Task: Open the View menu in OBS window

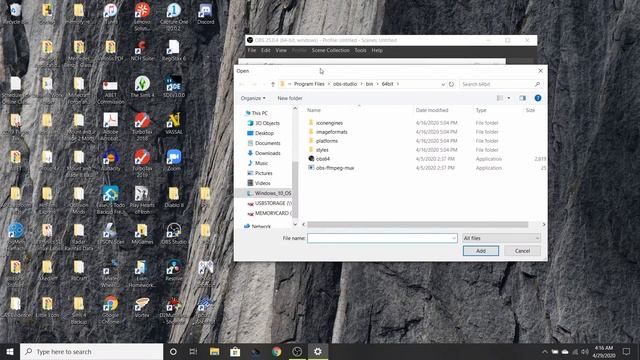Action: click(281, 50)
